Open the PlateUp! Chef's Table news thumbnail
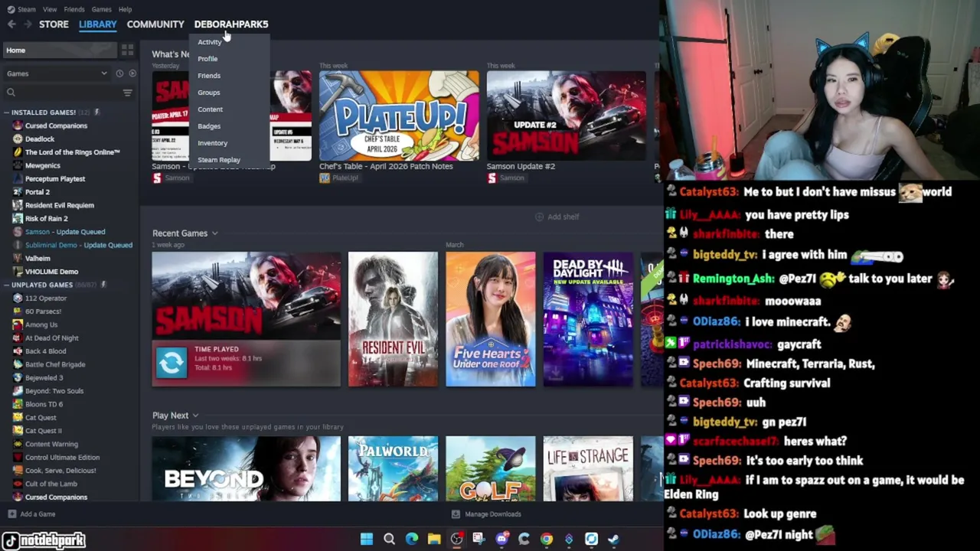This screenshot has width=980, height=551. coord(399,116)
